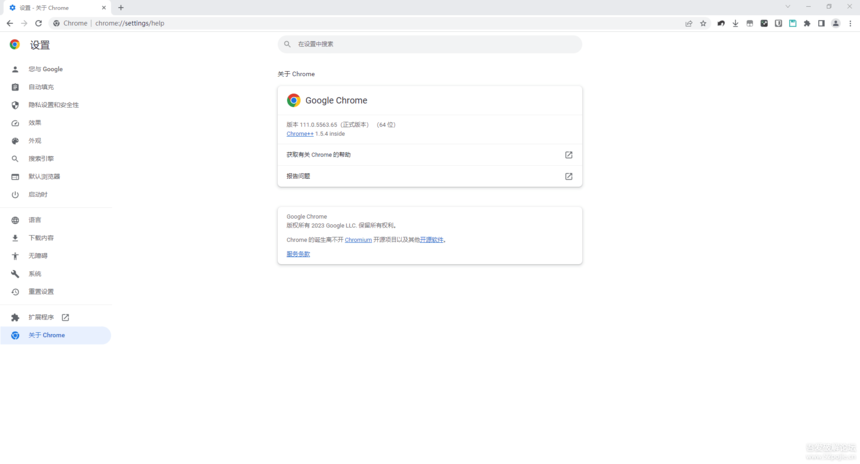The width and height of the screenshot is (860, 464).
Task: Open the Chromium link
Action: pyautogui.click(x=358, y=240)
